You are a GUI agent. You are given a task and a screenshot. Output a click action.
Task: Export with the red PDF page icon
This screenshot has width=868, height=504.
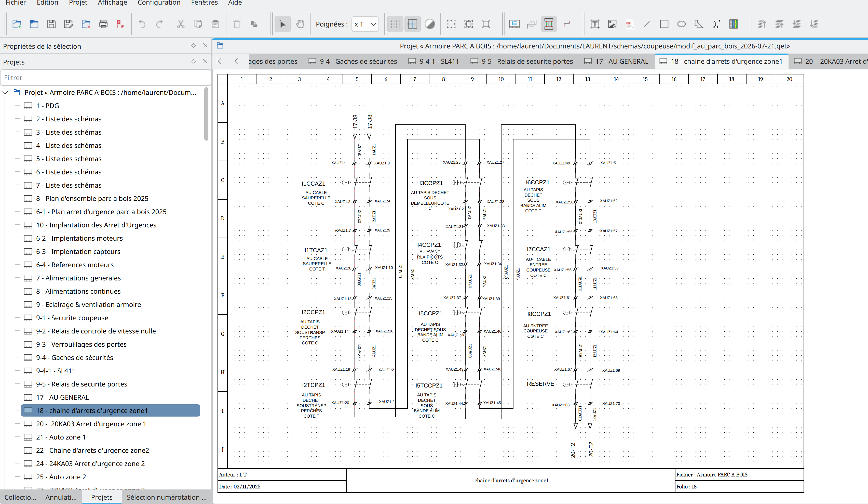[x=120, y=24]
